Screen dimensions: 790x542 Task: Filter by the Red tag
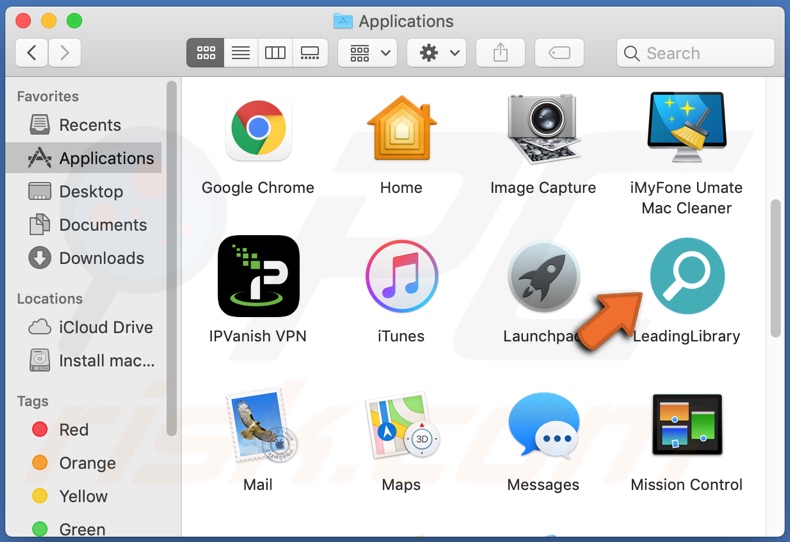click(83, 429)
